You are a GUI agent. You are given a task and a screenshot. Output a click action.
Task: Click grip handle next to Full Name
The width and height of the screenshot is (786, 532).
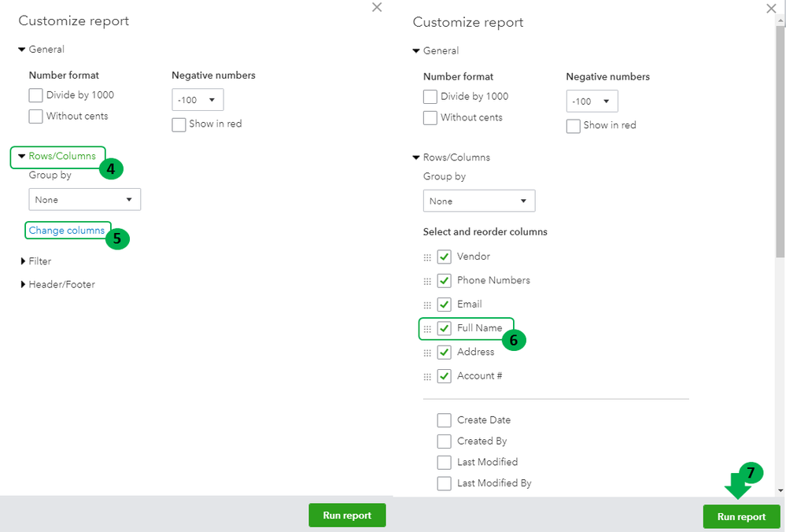point(428,329)
